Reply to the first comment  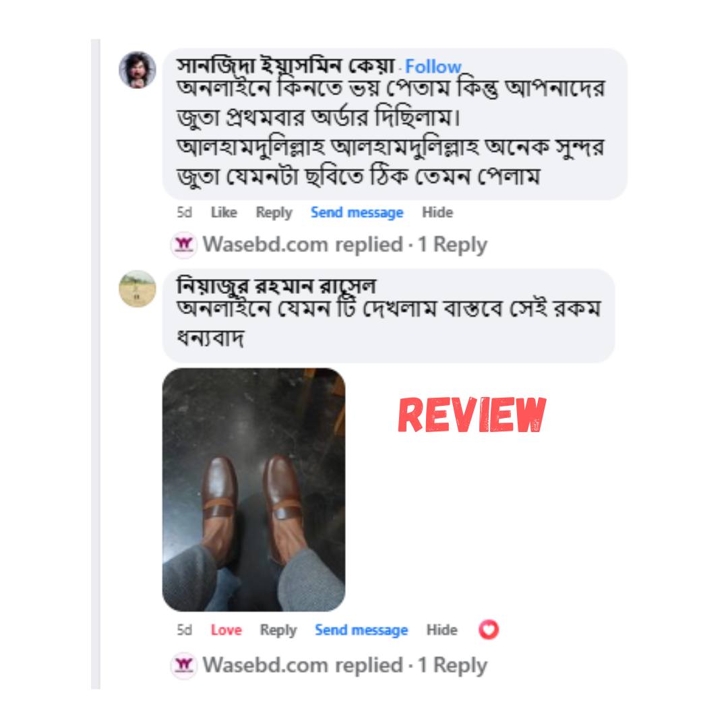[274, 212]
